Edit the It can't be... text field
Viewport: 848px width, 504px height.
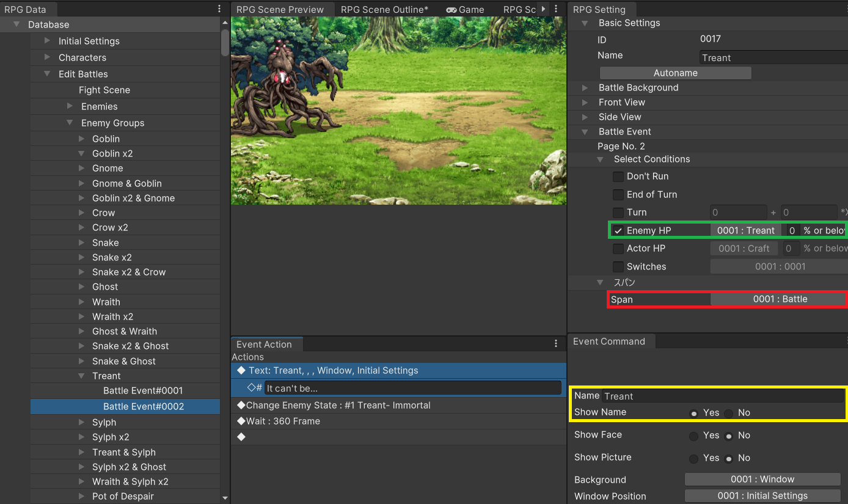[x=412, y=388]
